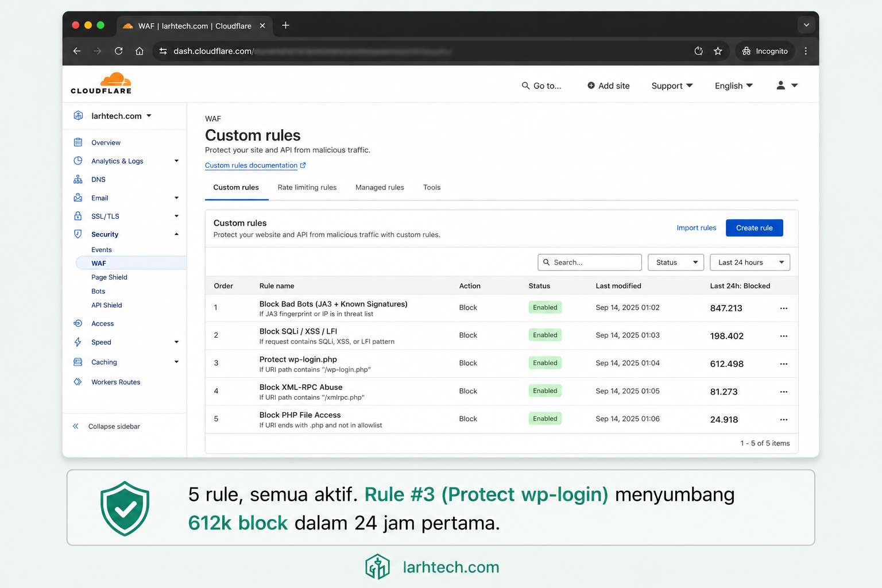882x588 pixels.
Task: Click the site info icon in address bar
Action: 163,51
